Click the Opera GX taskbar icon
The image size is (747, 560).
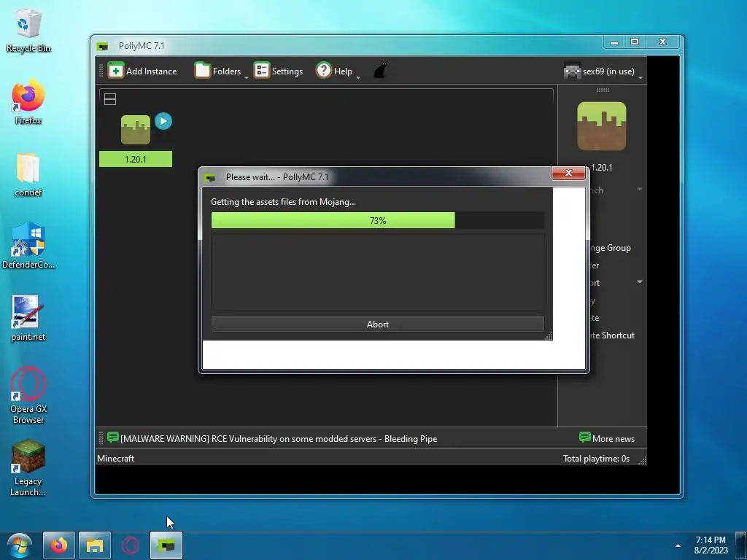[x=131, y=545]
